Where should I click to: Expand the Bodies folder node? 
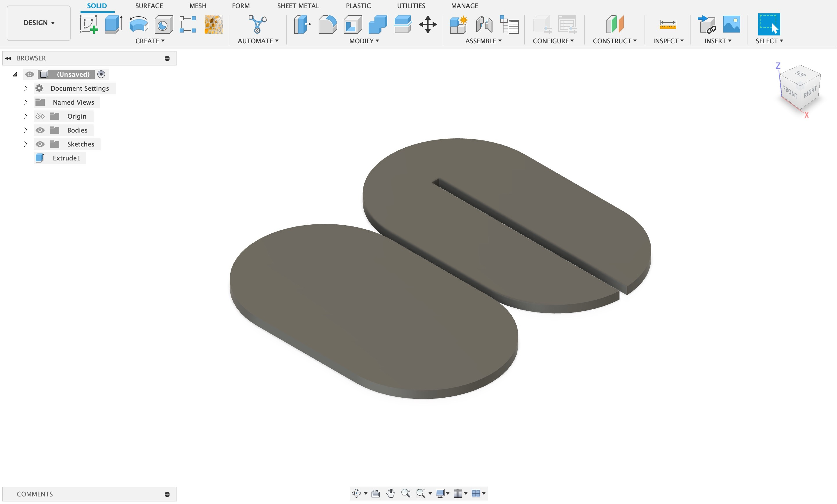click(x=25, y=131)
